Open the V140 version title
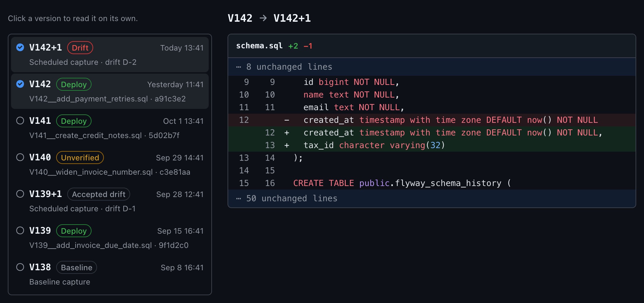 40,157
